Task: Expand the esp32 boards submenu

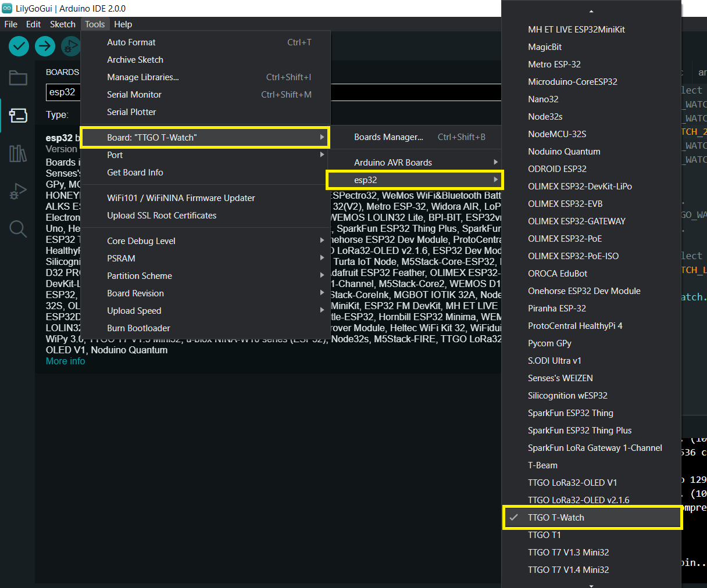Action: (x=415, y=180)
